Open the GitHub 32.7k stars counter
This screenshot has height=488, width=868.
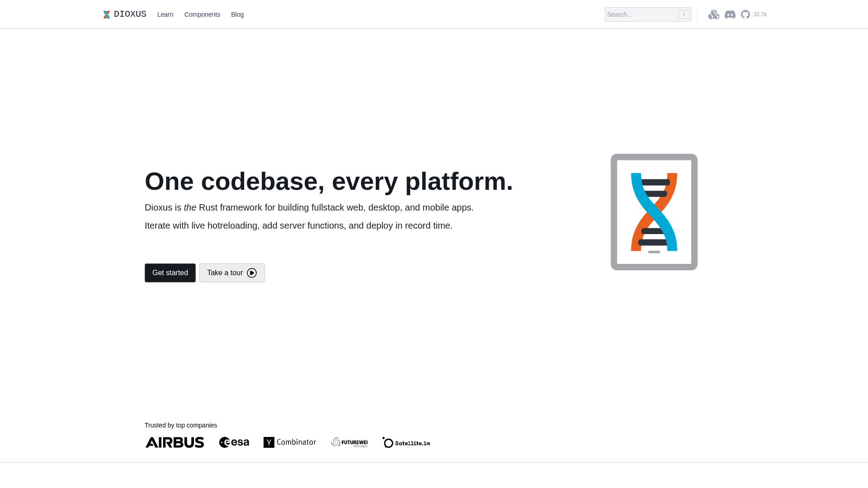tap(760, 14)
